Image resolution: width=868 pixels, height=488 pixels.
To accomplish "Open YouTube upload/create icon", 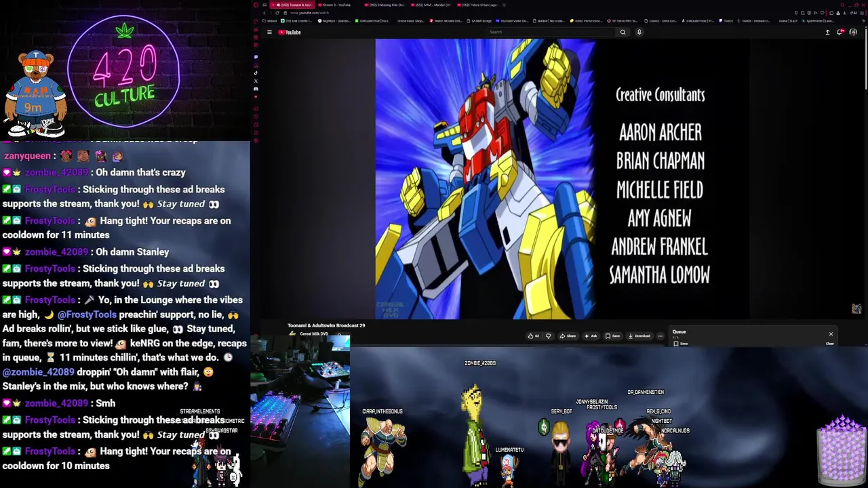I will [x=827, y=32].
